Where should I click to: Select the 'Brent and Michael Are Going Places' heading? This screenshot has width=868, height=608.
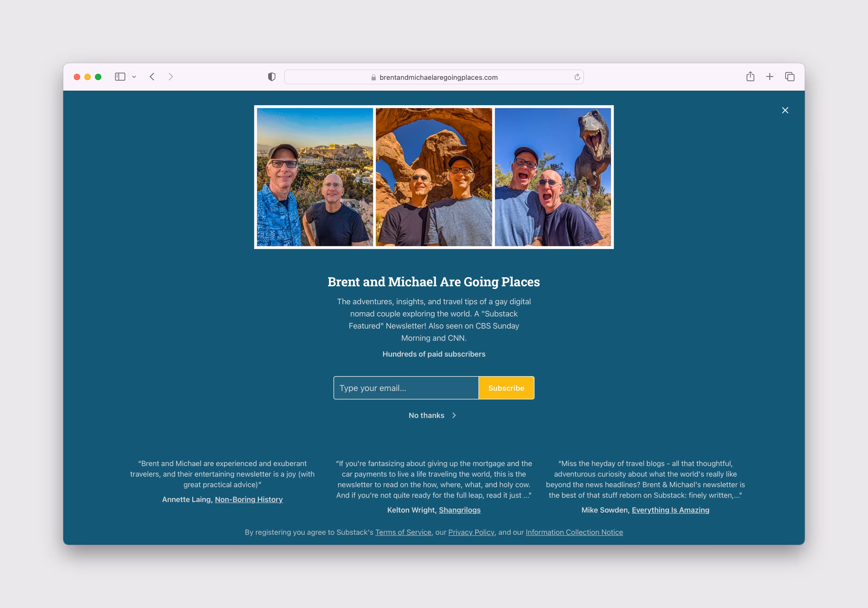click(x=434, y=282)
